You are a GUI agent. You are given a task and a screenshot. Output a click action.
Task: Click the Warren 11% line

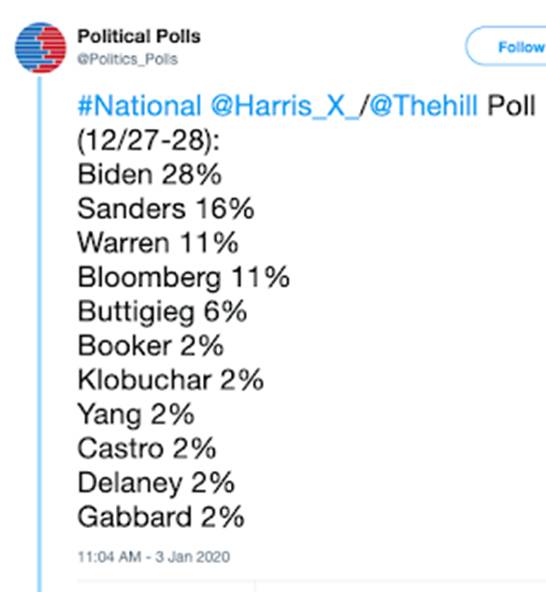coord(158,242)
